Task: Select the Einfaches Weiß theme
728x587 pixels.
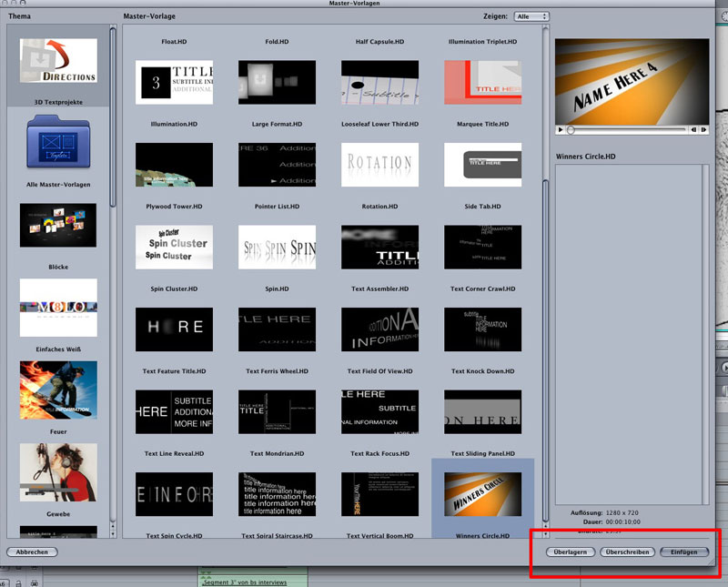Action: tap(58, 307)
